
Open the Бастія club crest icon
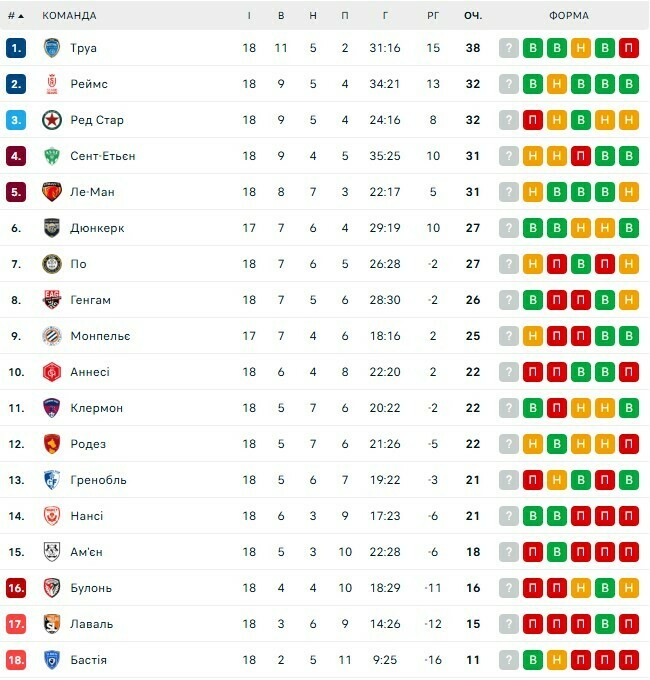[x=52, y=660]
